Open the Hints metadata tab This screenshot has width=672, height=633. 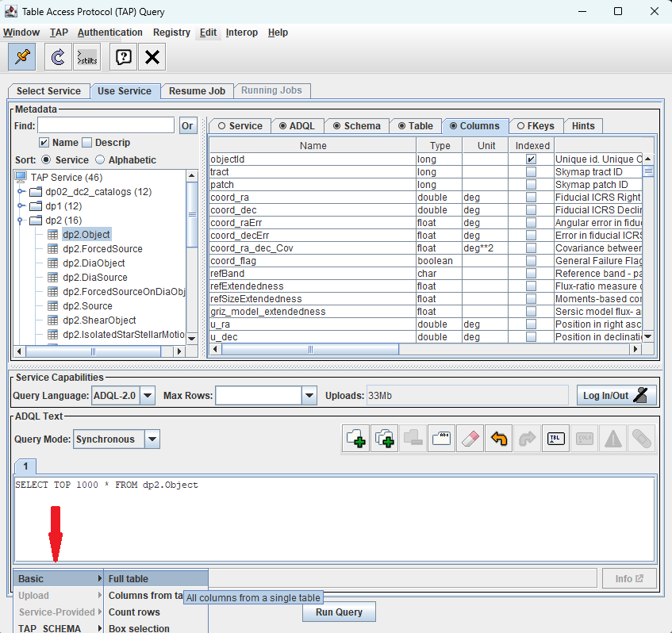click(x=583, y=125)
